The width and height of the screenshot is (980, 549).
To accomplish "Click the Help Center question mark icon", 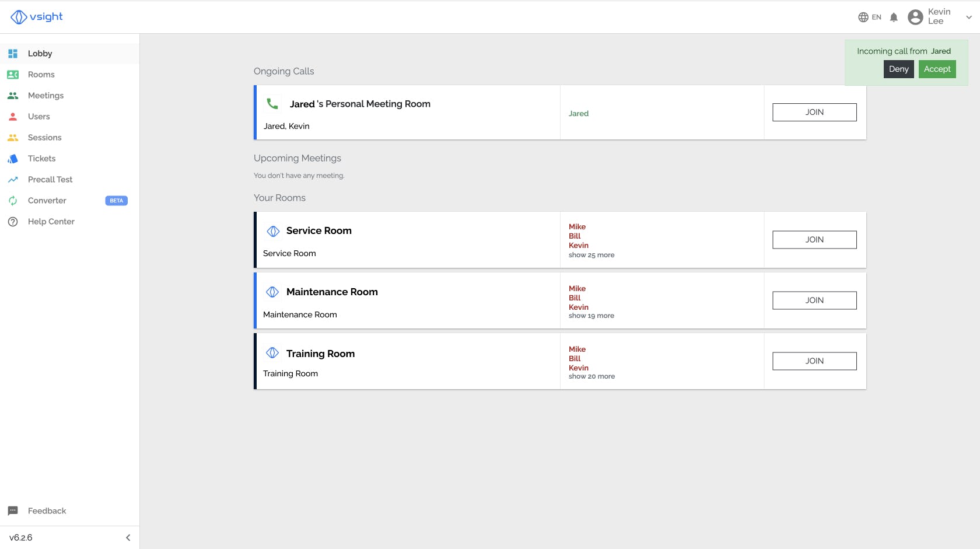I will pos(13,222).
